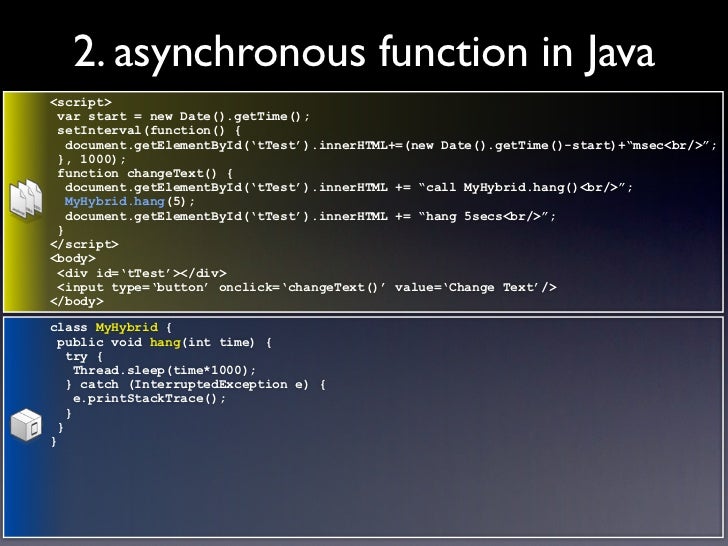Screen dimensions: 728x546
Task: Click the "<div id='tTest'></div>" line
Action: (142, 273)
